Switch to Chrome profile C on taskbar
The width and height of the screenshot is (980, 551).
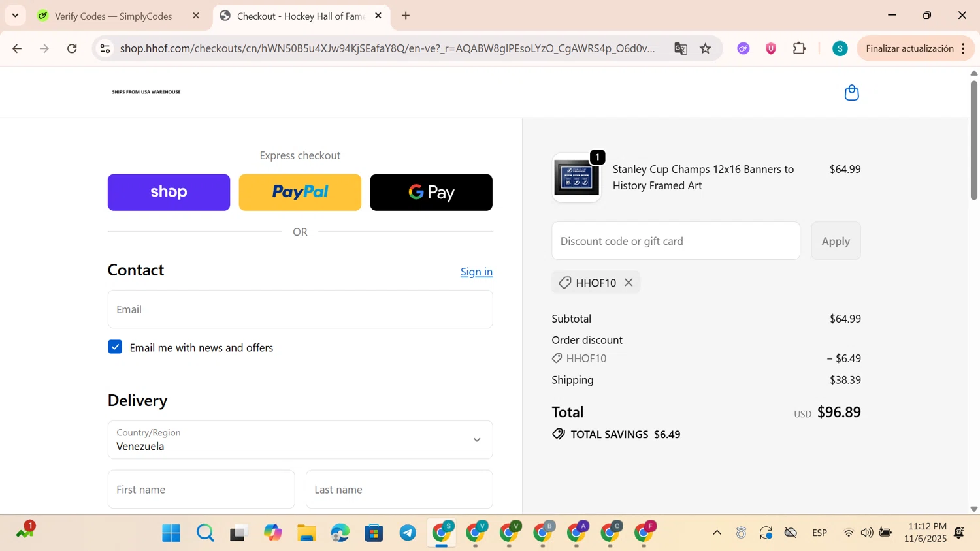tap(611, 533)
